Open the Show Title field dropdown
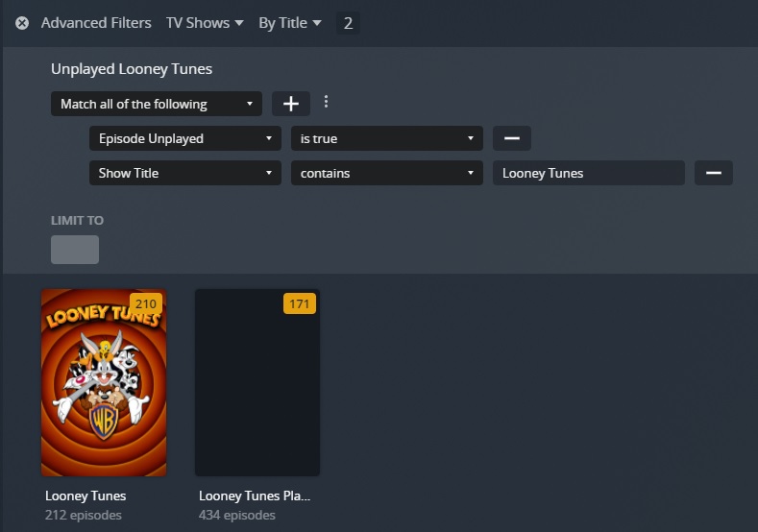The height and width of the screenshot is (532, 758). [185, 173]
